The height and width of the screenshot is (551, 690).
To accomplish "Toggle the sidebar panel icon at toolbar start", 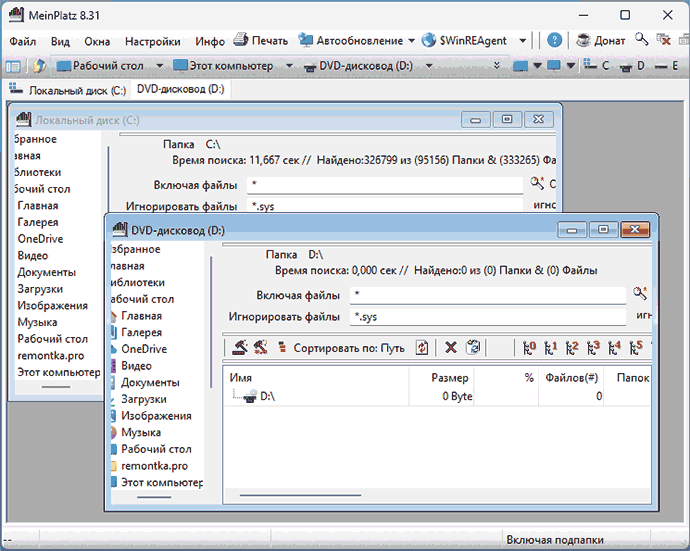I will [13, 66].
